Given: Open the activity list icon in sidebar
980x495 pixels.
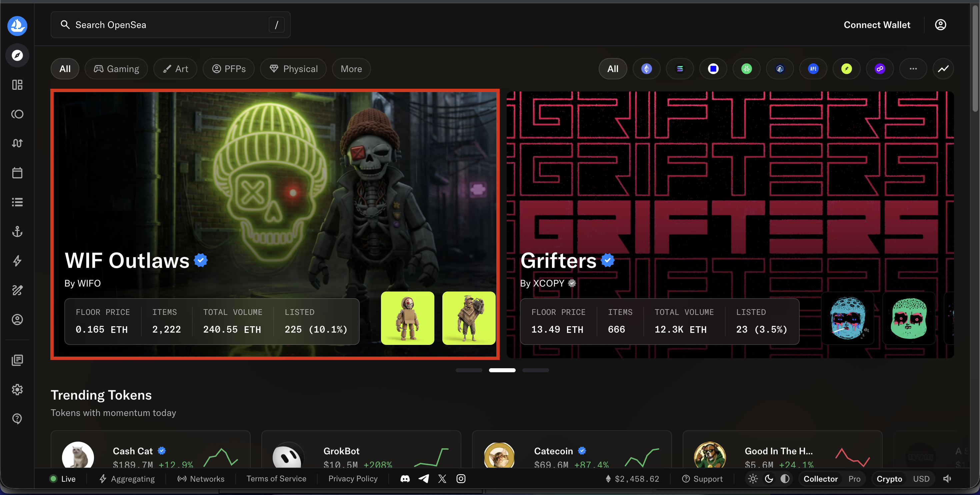Looking at the screenshot, I should pos(17,202).
